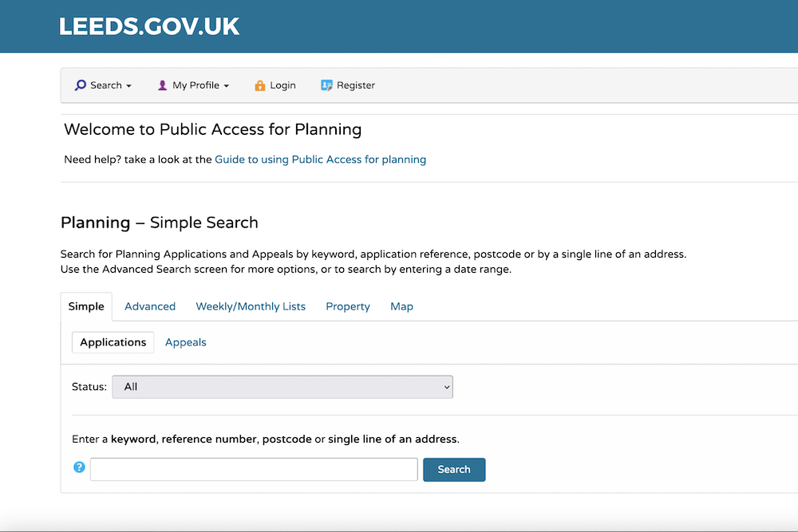Viewport: 798px width, 532px height.
Task: Go to the Map tab
Action: [x=401, y=306]
